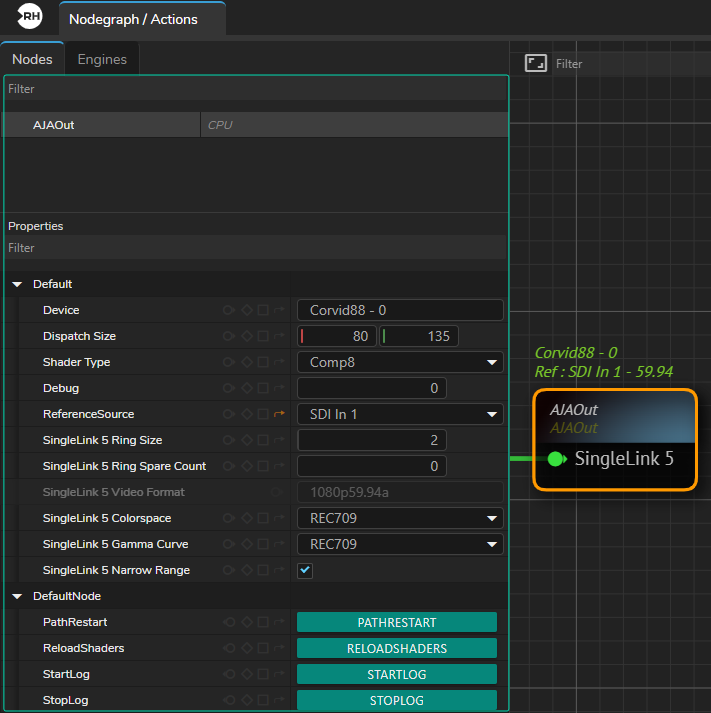Viewport: 711px width, 713px height.
Task: Uncheck SingleLink 5 Narrow Range checkbox
Action: point(305,570)
